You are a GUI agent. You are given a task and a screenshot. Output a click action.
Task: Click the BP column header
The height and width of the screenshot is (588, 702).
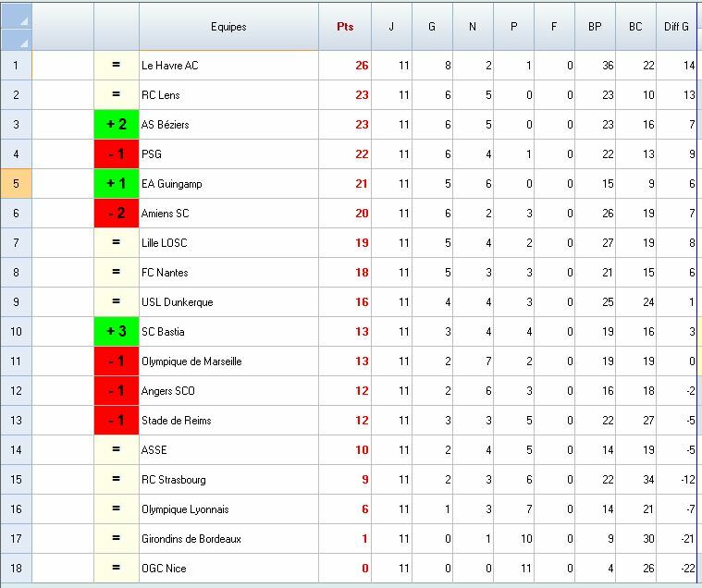click(x=595, y=27)
